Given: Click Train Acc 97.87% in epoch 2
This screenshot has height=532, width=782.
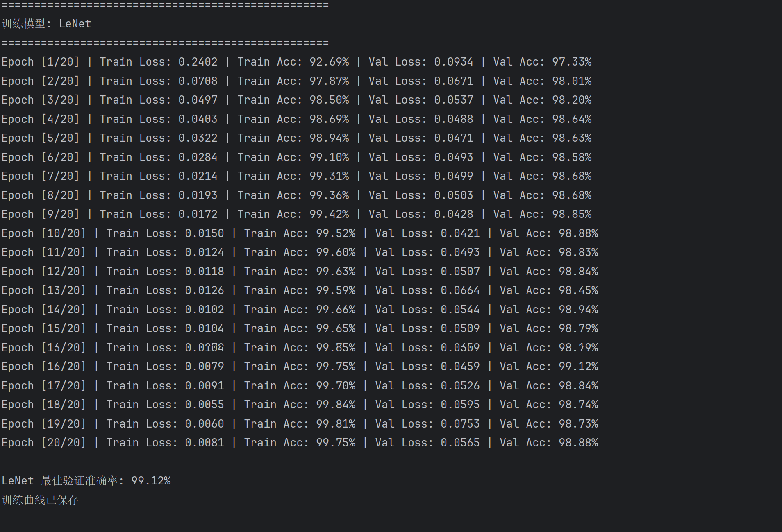Looking at the screenshot, I should point(329,81).
